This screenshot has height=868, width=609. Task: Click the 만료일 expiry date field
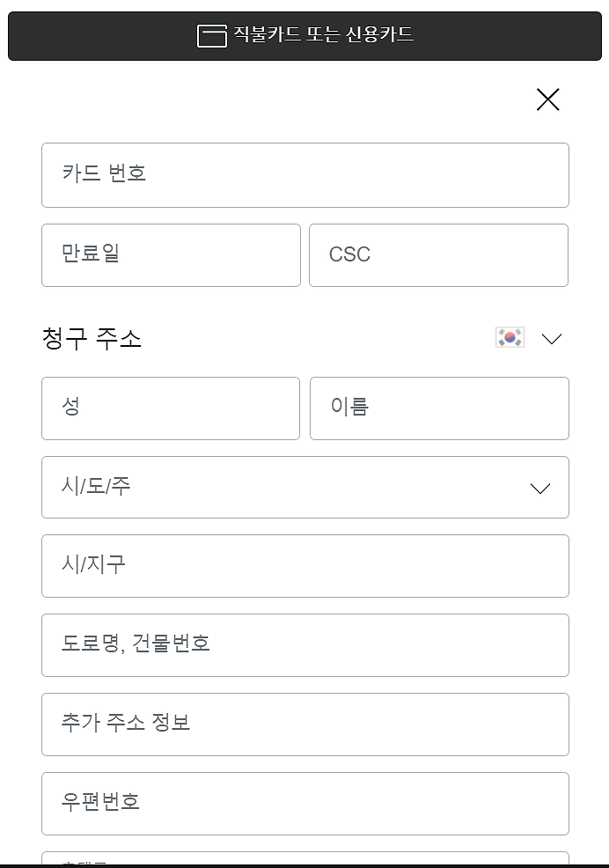(171, 255)
